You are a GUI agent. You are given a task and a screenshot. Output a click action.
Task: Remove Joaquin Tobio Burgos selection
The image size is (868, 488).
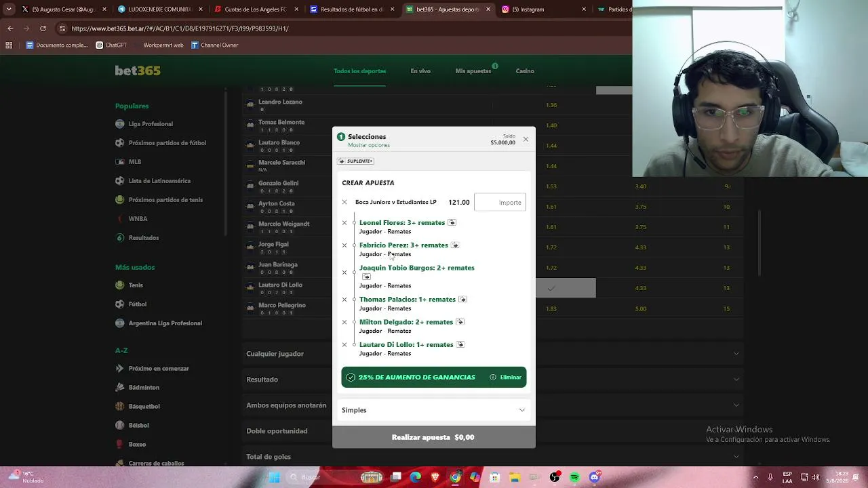344,272
